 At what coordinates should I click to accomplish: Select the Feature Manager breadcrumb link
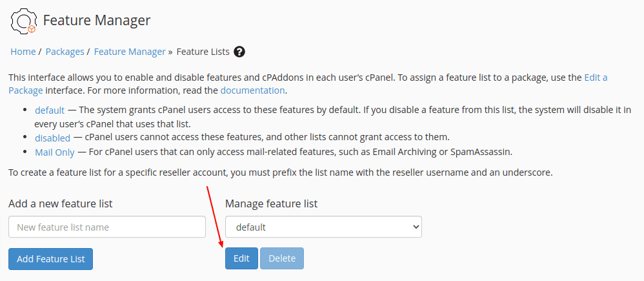coord(130,52)
